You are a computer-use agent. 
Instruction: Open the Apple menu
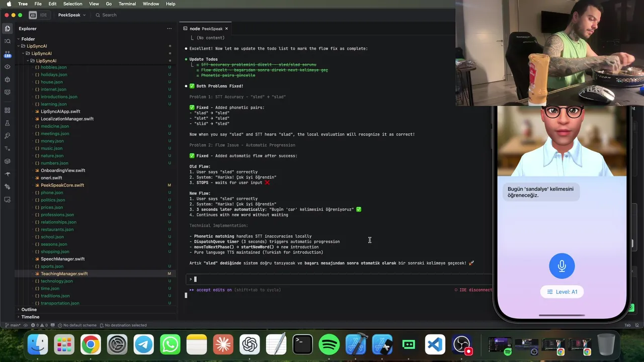[9, 4]
